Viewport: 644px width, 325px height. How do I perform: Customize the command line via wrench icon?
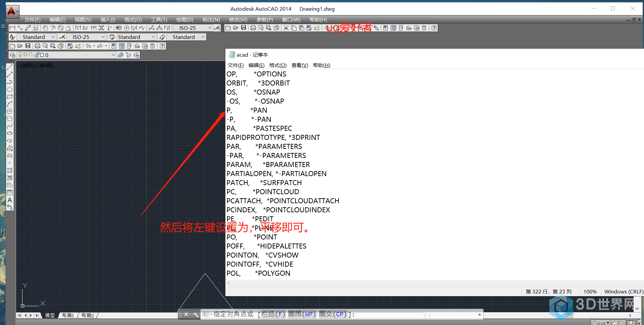point(196,315)
